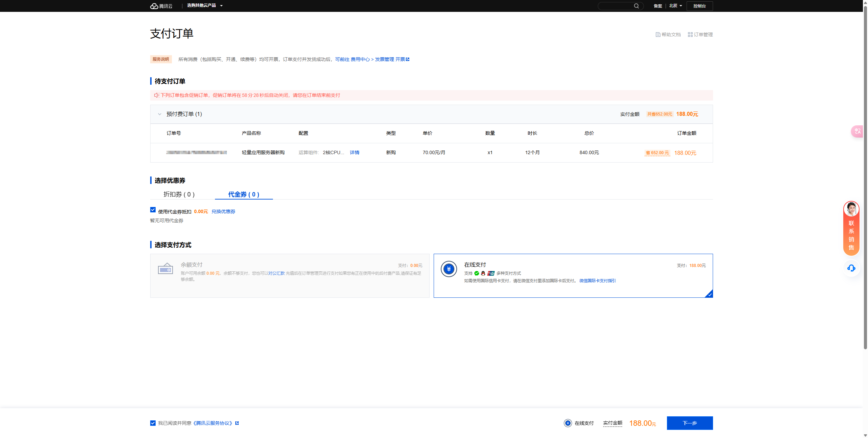Open the 兑换优惠券 link
Viewport: 868px width, 438px height.
click(x=223, y=212)
